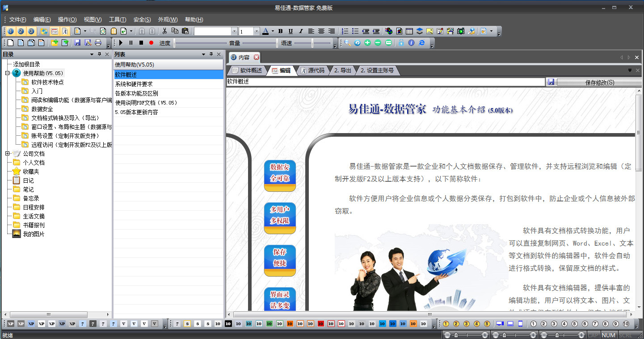Click the magnifier search icon
Screen dimensions: 644x339
[x=347, y=43]
